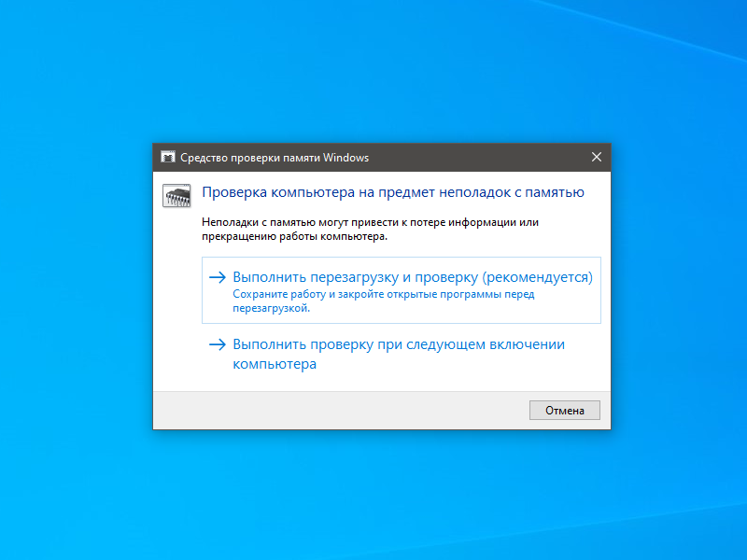Close the Windows memory diagnostic dialog
The image size is (747, 560).
click(597, 157)
